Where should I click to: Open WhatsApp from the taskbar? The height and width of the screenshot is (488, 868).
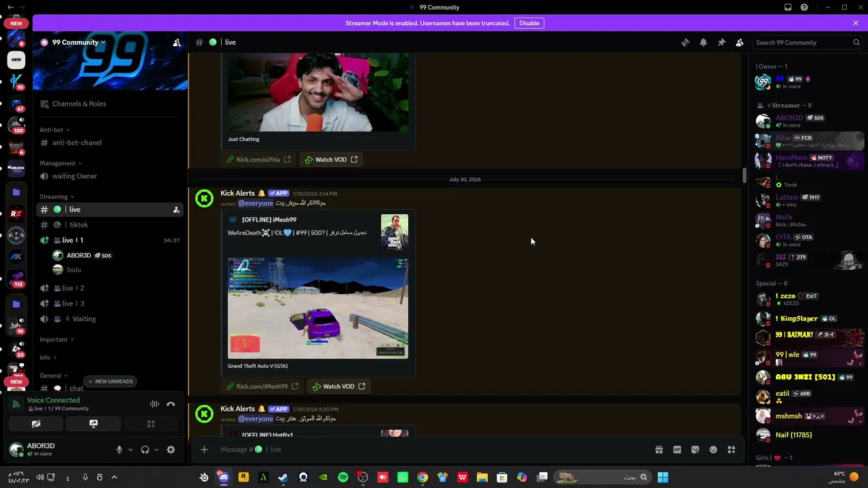click(x=403, y=477)
